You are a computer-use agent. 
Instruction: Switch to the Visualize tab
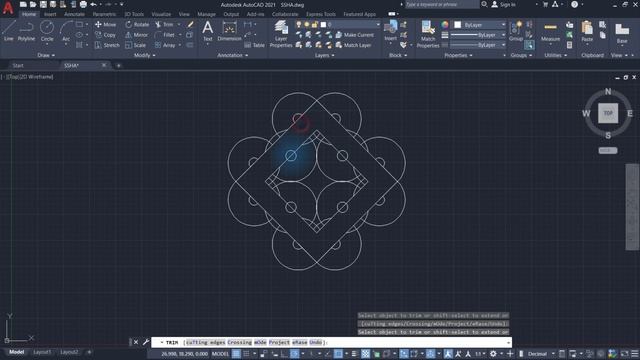coord(161,14)
